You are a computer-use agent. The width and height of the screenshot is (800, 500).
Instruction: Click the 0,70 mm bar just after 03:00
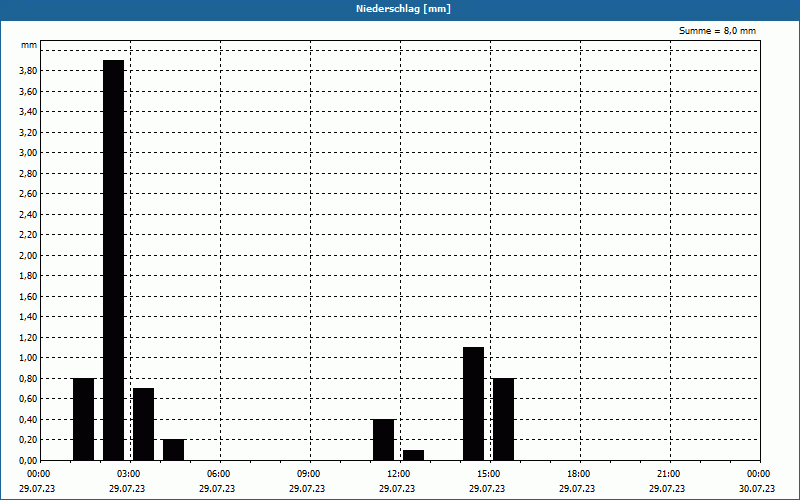(143, 424)
